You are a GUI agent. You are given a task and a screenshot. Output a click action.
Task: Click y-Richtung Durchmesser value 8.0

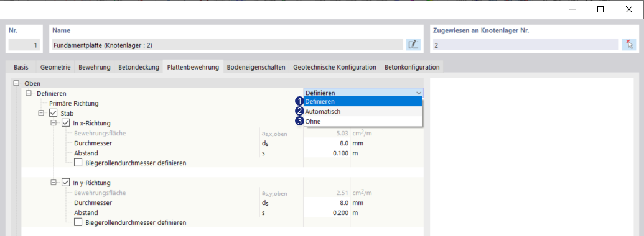[x=327, y=203]
